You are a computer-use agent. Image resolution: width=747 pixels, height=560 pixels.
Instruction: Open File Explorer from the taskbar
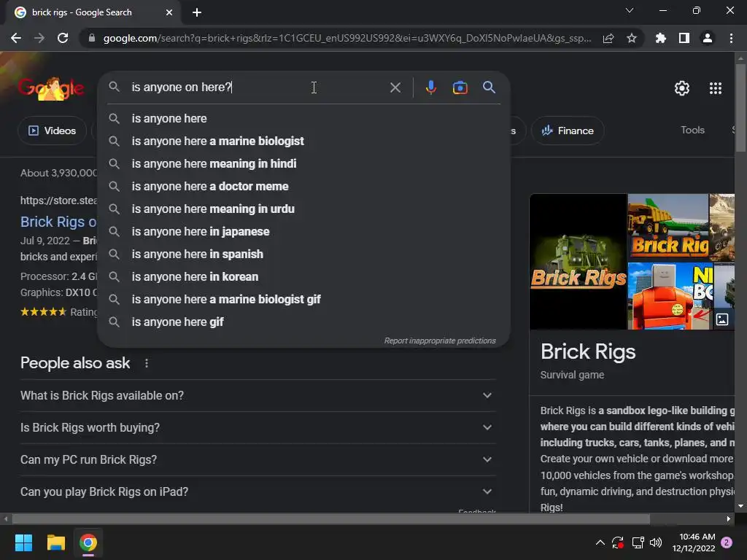55,542
